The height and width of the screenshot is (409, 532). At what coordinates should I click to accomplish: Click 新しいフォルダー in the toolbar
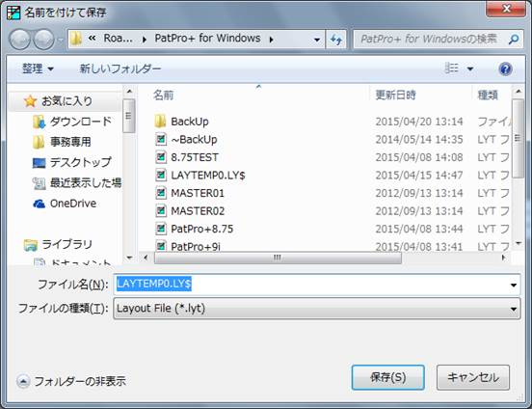click(x=120, y=68)
